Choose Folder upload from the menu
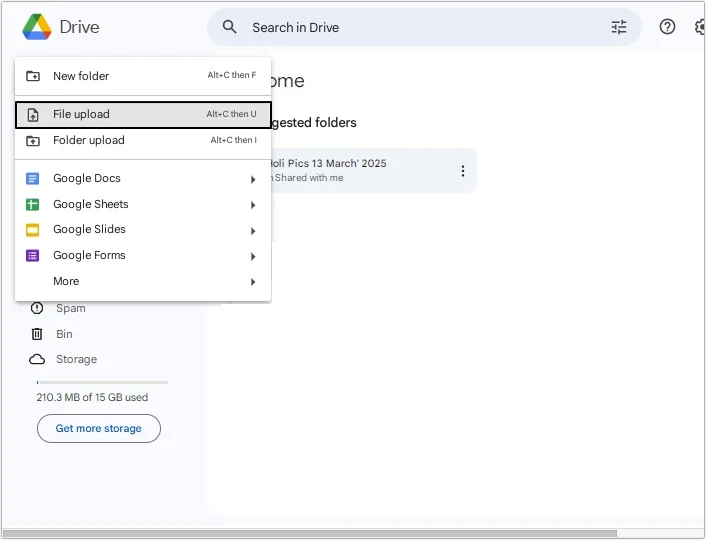Viewport: 707px width, 541px height. [x=143, y=141]
